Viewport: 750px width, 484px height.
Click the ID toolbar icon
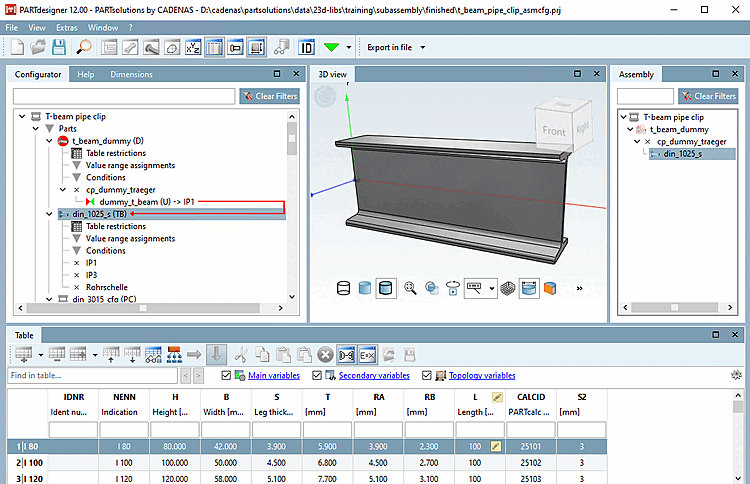[306, 47]
